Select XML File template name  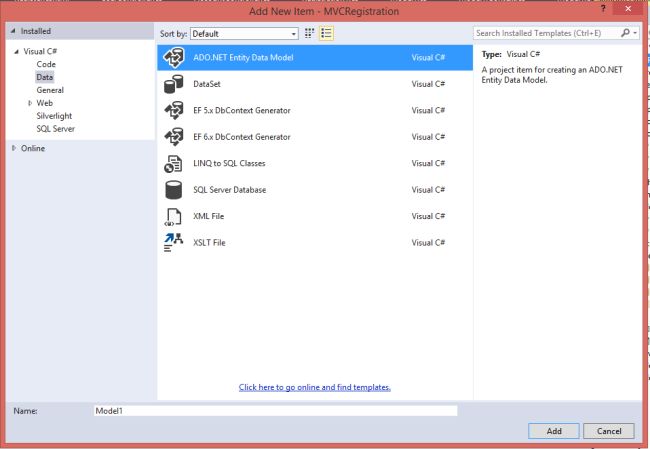click(209, 216)
